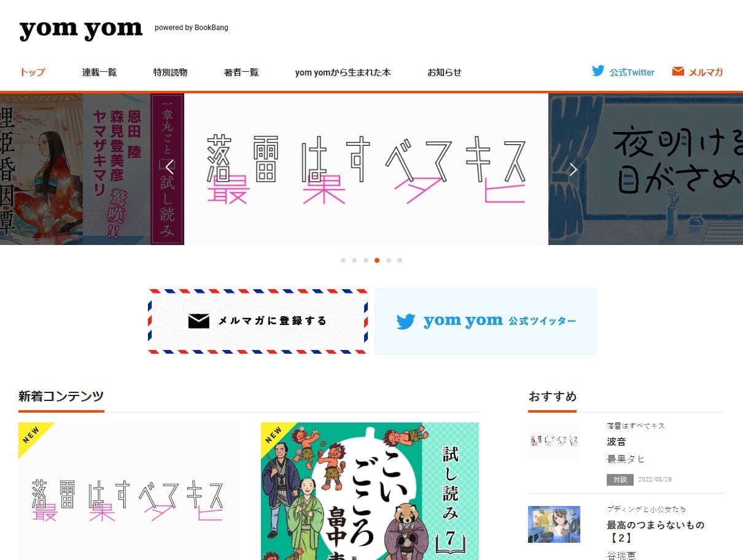Click the 波音 recommended thumbnail

(554, 441)
